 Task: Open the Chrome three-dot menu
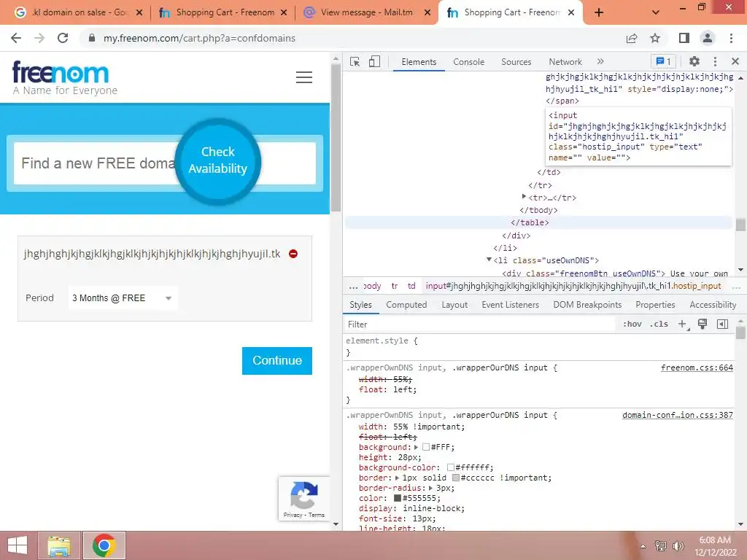[731, 38]
